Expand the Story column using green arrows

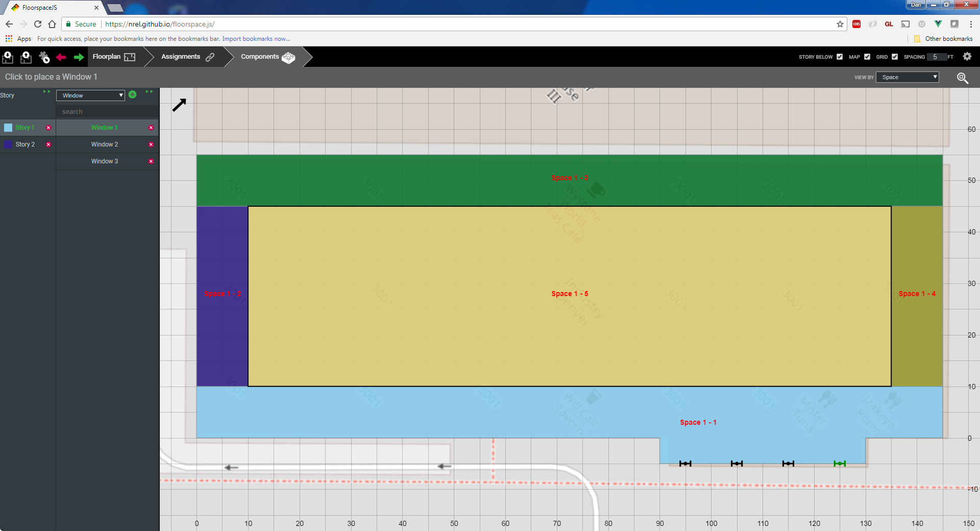point(46,92)
